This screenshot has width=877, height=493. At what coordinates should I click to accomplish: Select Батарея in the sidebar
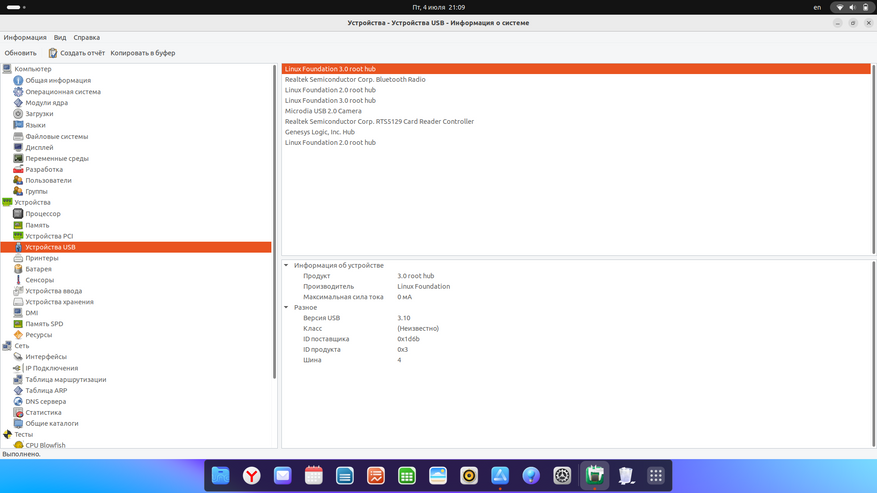(39, 269)
